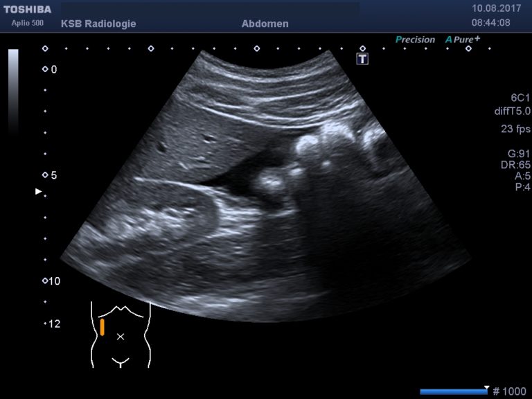Click the X navel mark in body marker

coord(121,336)
